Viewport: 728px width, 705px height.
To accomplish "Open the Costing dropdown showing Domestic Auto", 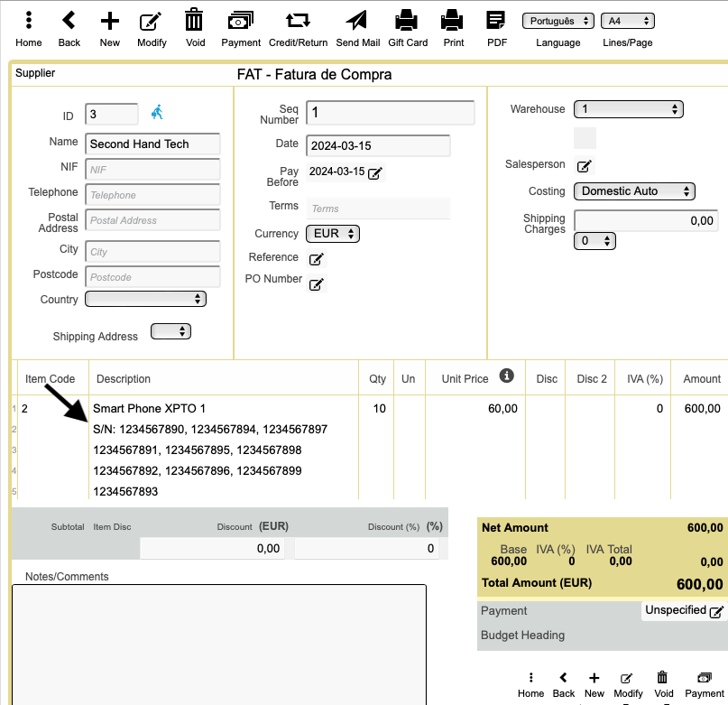I will point(634,191).
